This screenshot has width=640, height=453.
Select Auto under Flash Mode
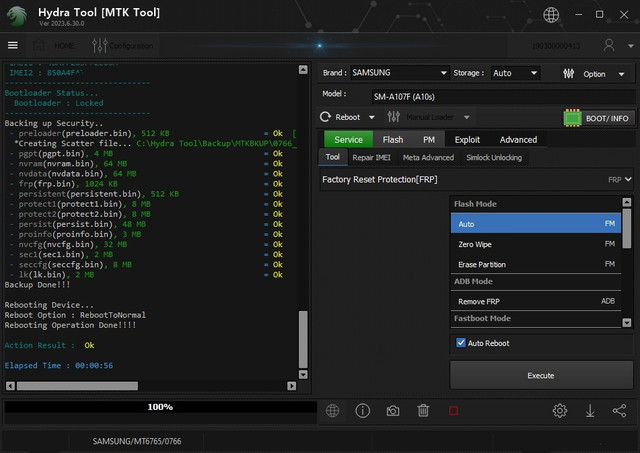tap(536, 224)
